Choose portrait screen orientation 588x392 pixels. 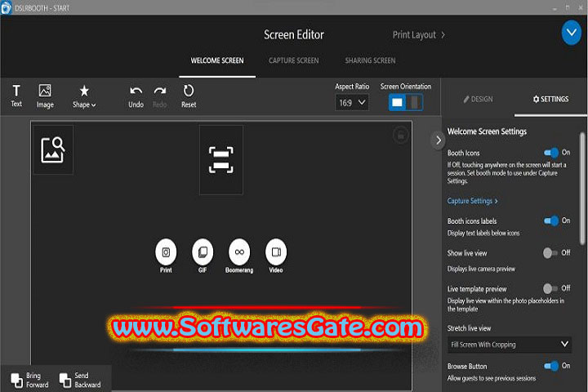point(414,102)
